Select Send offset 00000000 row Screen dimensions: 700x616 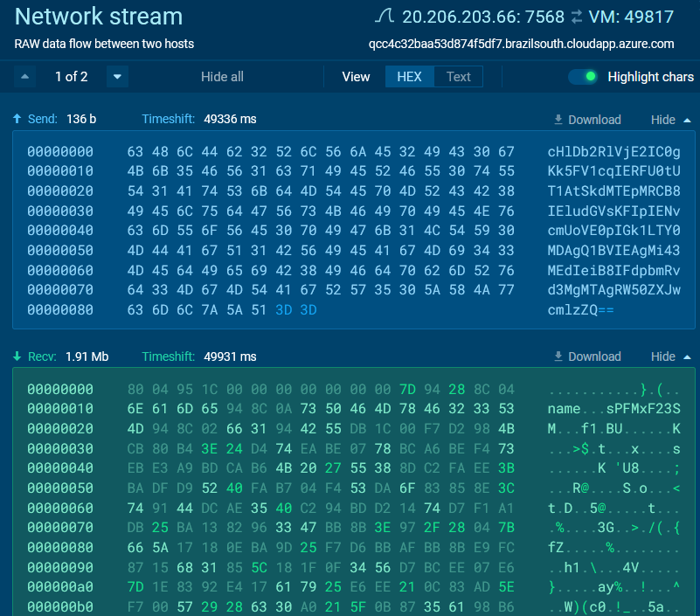point(354,152)
